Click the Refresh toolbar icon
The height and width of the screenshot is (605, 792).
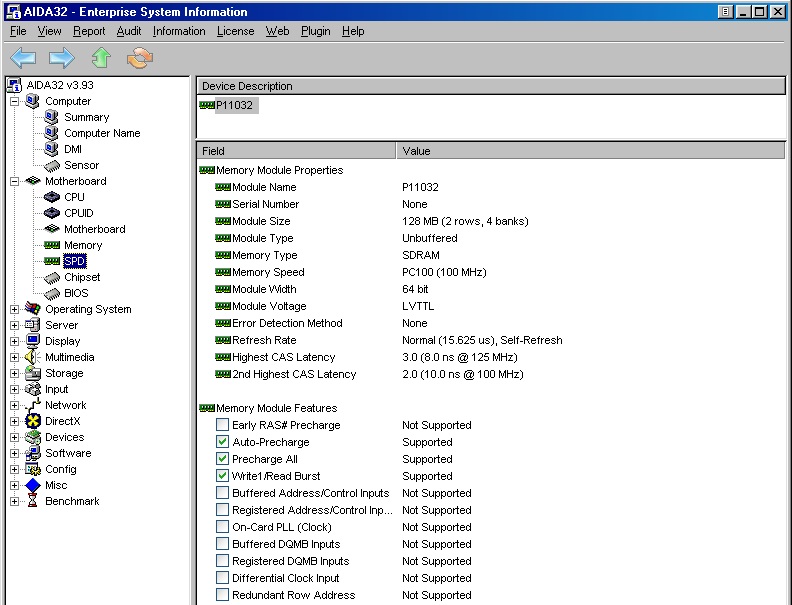(x=140, y=58)
